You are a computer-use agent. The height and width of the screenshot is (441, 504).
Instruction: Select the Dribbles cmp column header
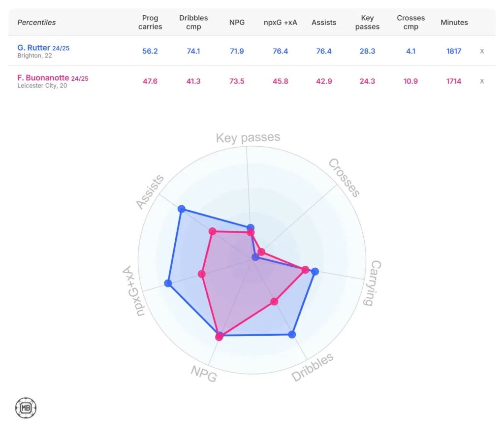[193, 22]
